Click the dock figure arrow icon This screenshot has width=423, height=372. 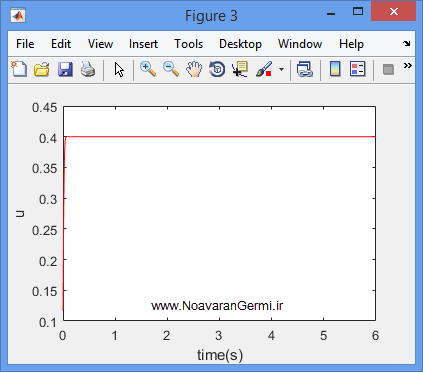[x=406, y=44]
